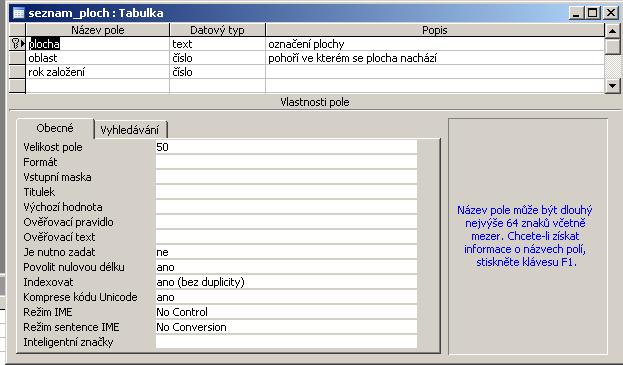Select the Obecné tab
Image resolution: width=623 pixels, height=365 pixels.
tap(55, 128)
